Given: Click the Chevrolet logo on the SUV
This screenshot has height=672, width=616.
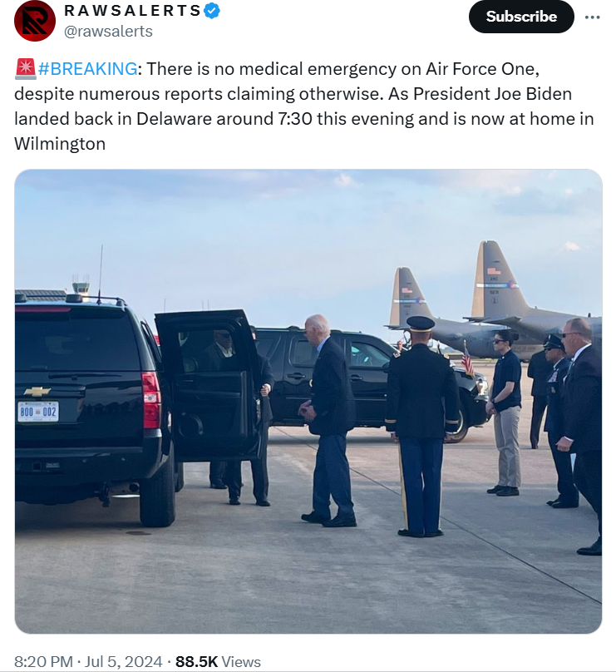Looking at the screenshot, I should (x=37, y=391).
